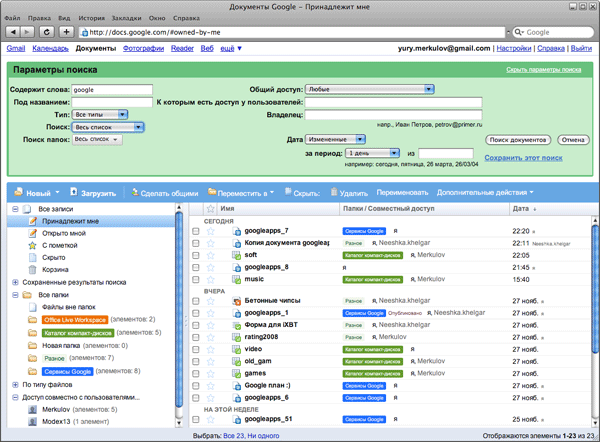Tick the checkbox for googleapps_51

[x=196, y=419]
